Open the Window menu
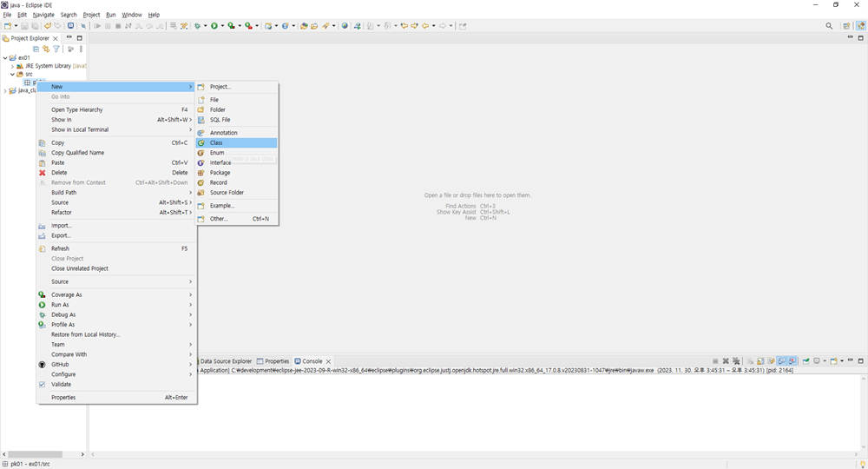Viewport: 868px width, 469px height. (132, 15)
